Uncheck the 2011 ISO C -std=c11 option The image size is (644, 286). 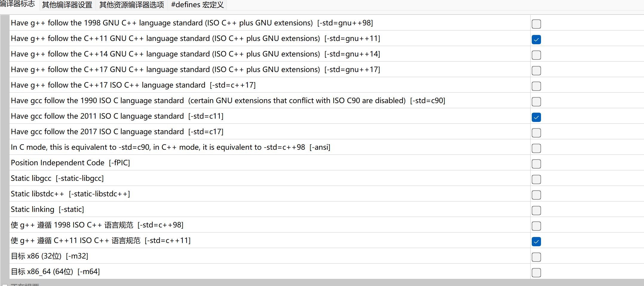(x=536, y=117)
